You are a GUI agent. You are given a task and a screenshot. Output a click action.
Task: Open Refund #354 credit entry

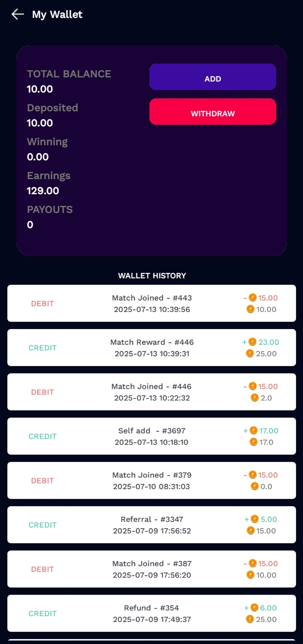click(151, 613)
